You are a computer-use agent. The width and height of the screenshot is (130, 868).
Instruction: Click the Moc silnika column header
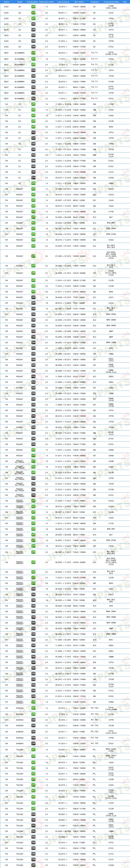pyautogui.click(x=79, y=2)
